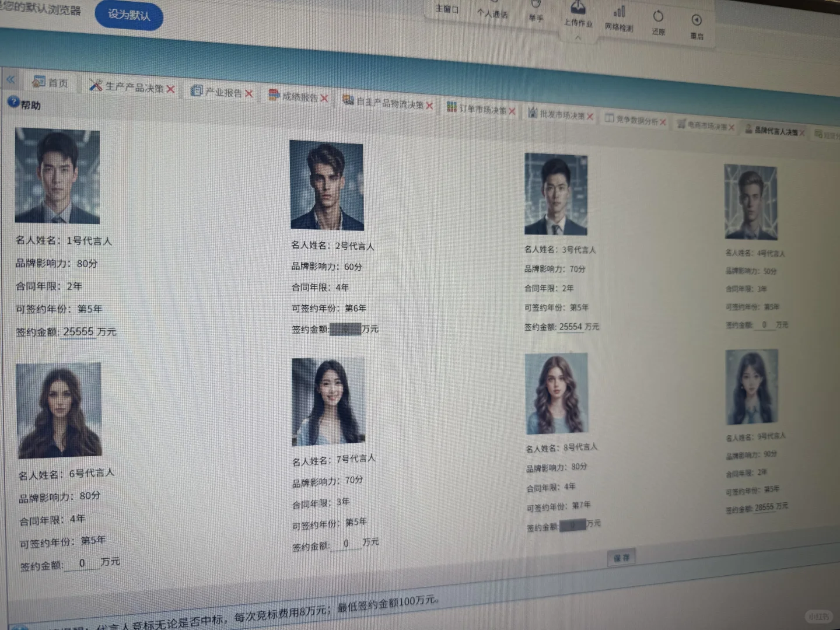
Task: Click 3号代言人 签约金额 field showing 25554
Action: 570,327
